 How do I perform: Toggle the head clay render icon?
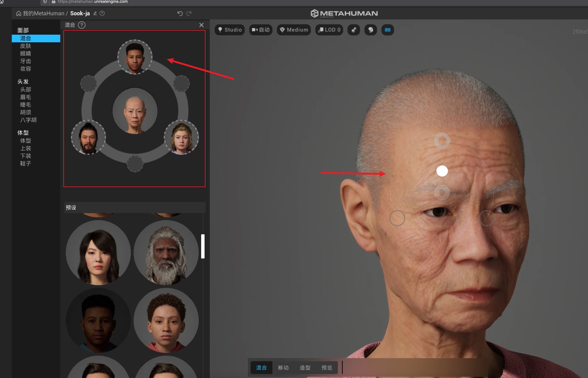pos(371,30)
